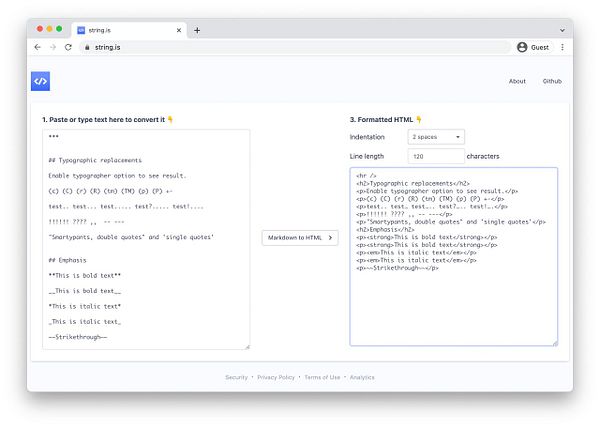
Task: Close the string.is tab
Action: point(179,30)
